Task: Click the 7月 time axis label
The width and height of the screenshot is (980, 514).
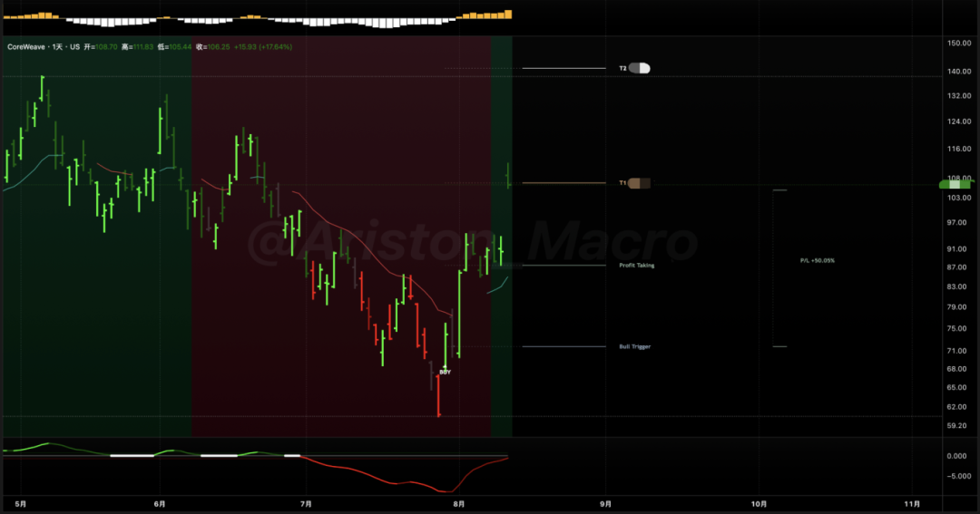Action: pos(306,504)
